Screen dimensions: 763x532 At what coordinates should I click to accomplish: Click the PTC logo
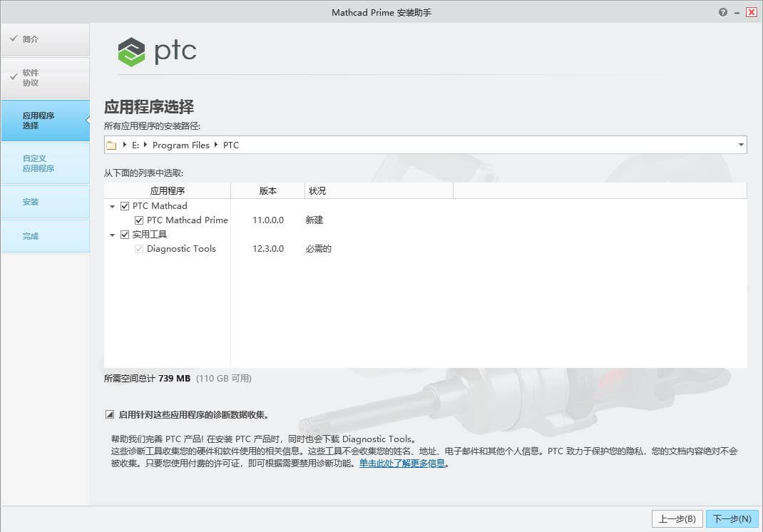coord(157,52)
